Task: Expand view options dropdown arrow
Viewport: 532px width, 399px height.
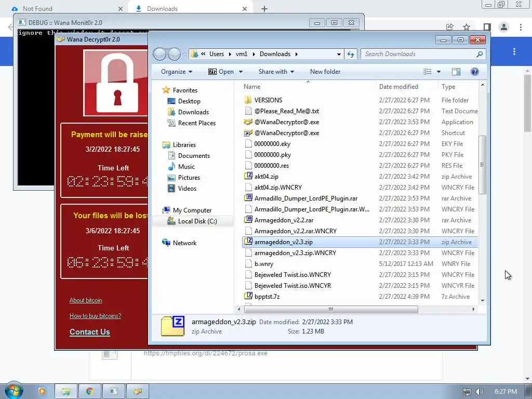Action: pyautogui.click(x=438, y=72)
